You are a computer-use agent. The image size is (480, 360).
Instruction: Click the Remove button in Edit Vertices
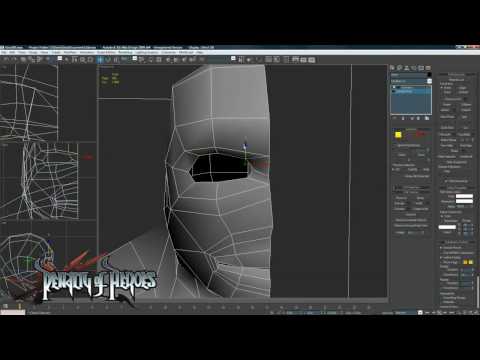(401, 198)
